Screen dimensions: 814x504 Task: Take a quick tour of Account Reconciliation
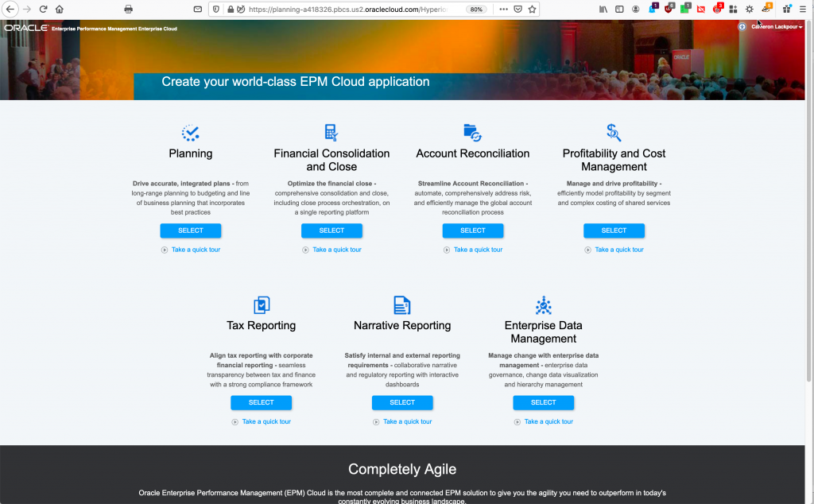click(478, 250)
